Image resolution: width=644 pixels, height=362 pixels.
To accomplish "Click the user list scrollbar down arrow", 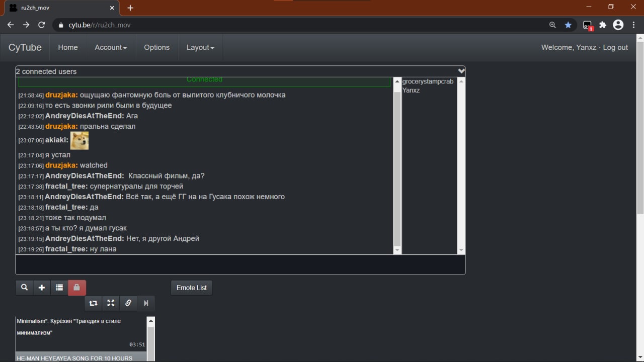I will [x=461, y=250].
